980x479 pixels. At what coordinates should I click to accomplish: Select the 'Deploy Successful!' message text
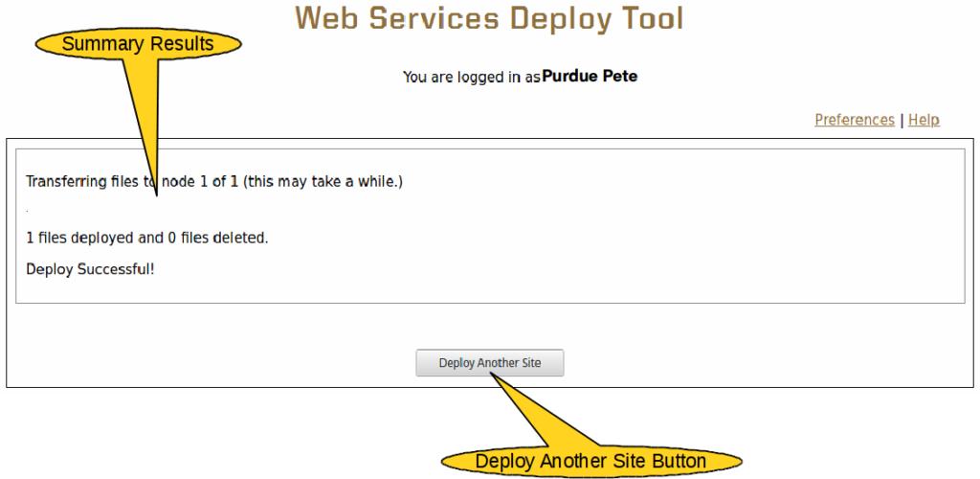point(90,269)
